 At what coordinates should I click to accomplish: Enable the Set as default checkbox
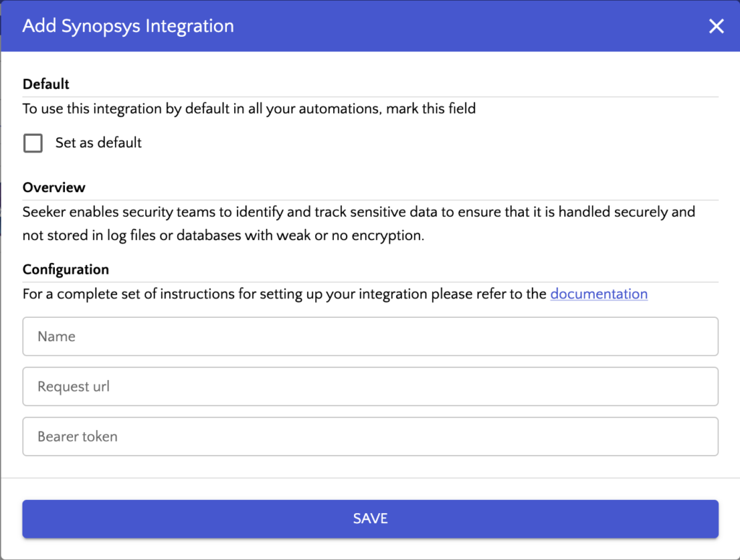point(33,143)
